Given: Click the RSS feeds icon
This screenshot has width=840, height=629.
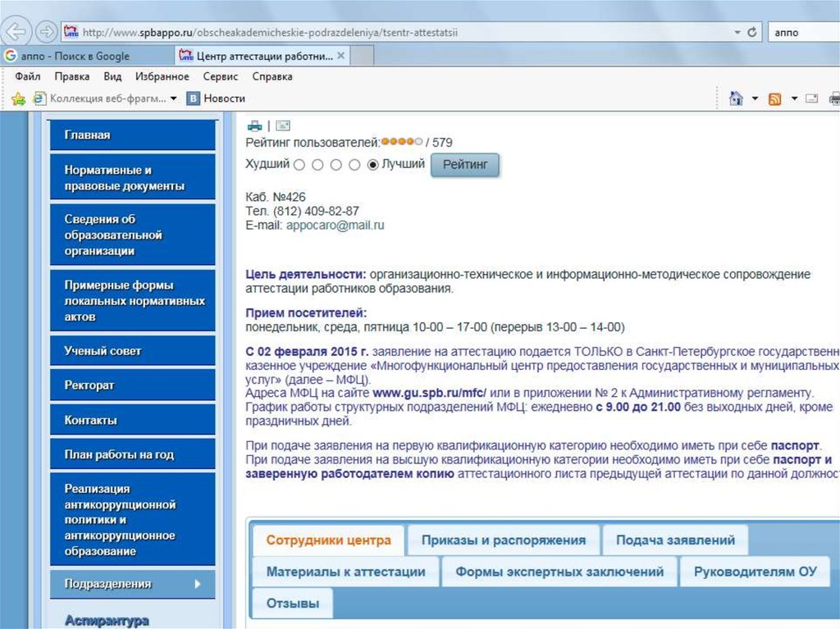Looking at the screenshot, I should pyautogui.click(x=774, y=98).
